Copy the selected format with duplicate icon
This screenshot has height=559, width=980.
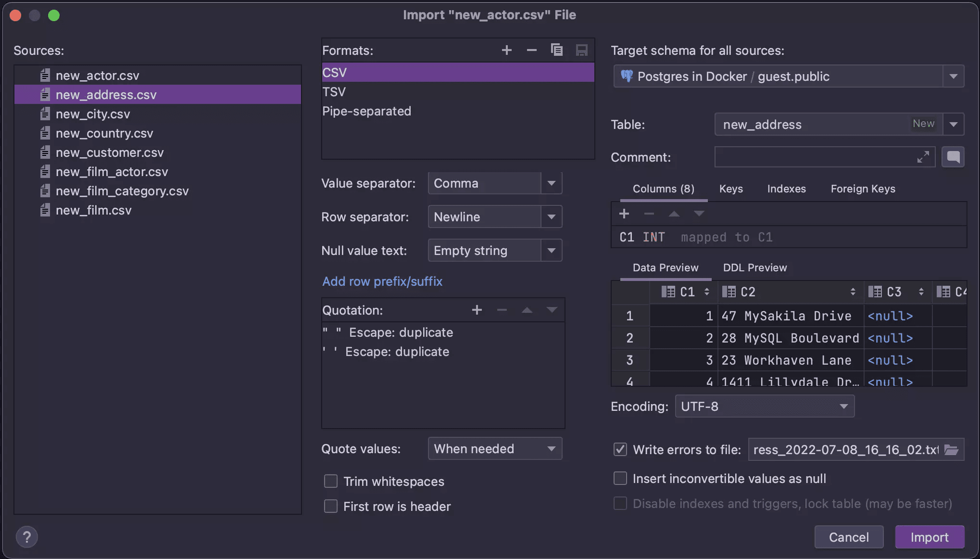556,50
